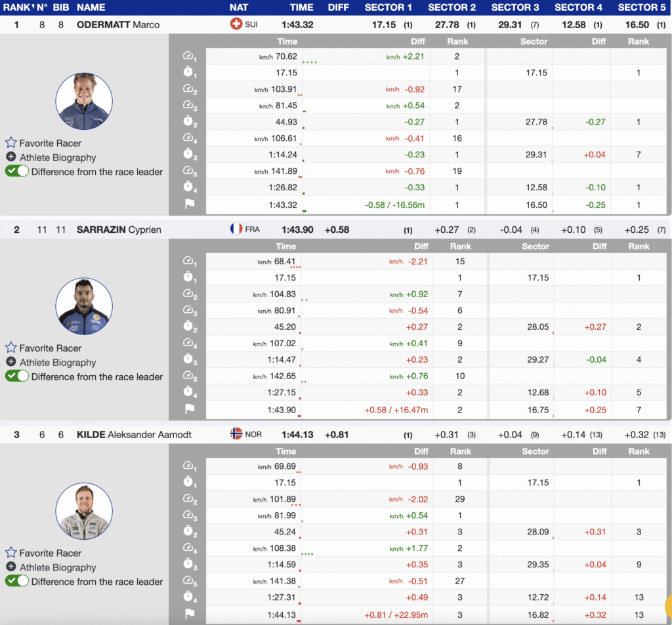Screen dimensions: 672x625
Task: Toggle Kilde's Difference from the race leader switch
Action: 17,581
